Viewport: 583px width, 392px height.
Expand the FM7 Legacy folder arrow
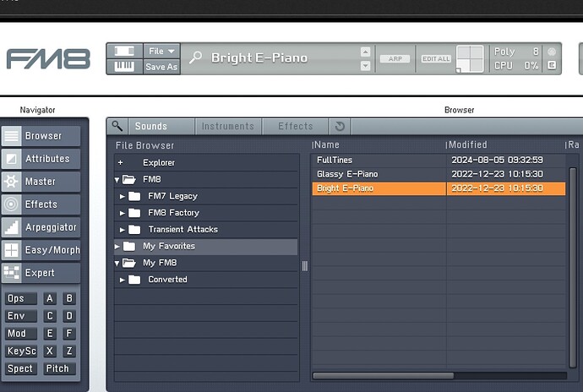point(122,196)
